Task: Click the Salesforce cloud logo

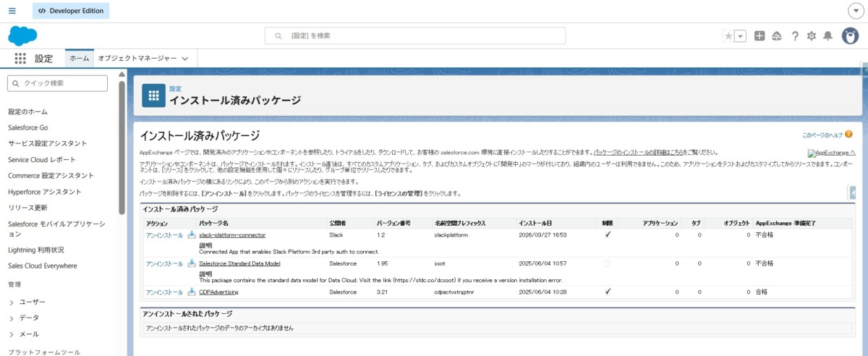Action: click(22, 35)
